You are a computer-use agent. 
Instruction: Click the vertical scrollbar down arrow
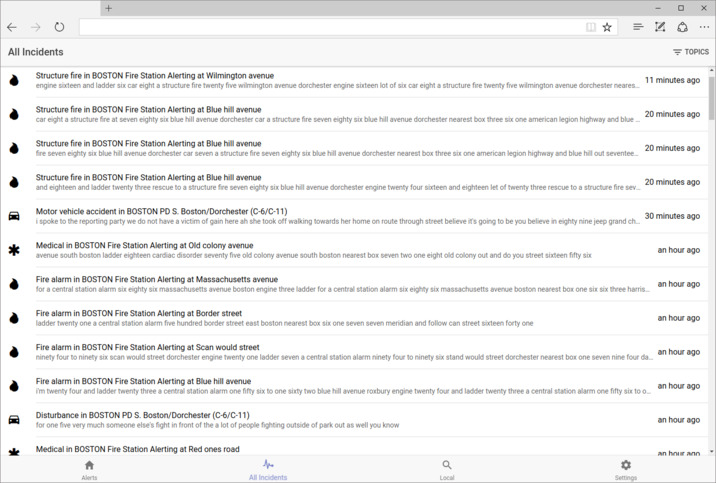click(x=712, y=451)
